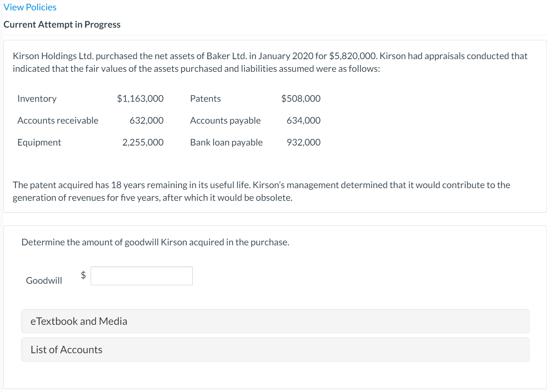The height and width of the screenshot is (392, 547).
Task: Select the Patents label
Action: (x=205, y=99)
